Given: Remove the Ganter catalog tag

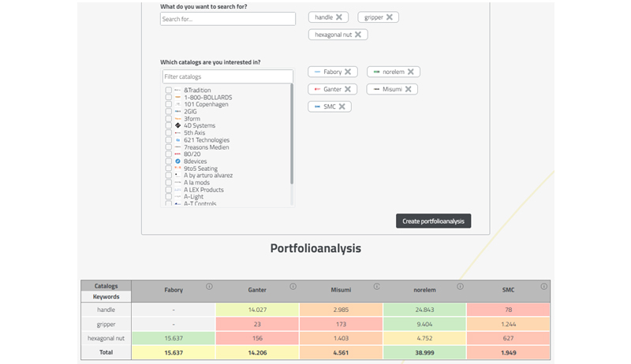Looking at the screenshot, I should tap(348, 89).
